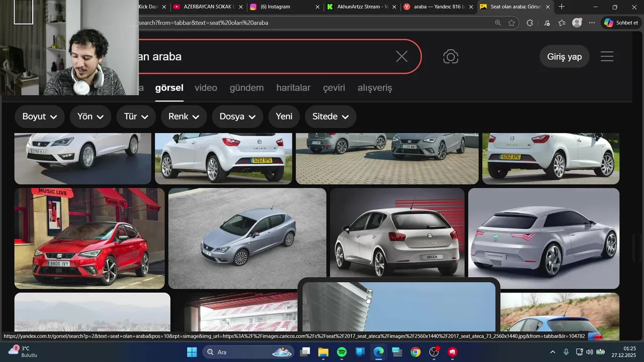This screenshot has width=644, height=362.
Task: Switch to the gündem tab
Action: (x=247, y=87)
